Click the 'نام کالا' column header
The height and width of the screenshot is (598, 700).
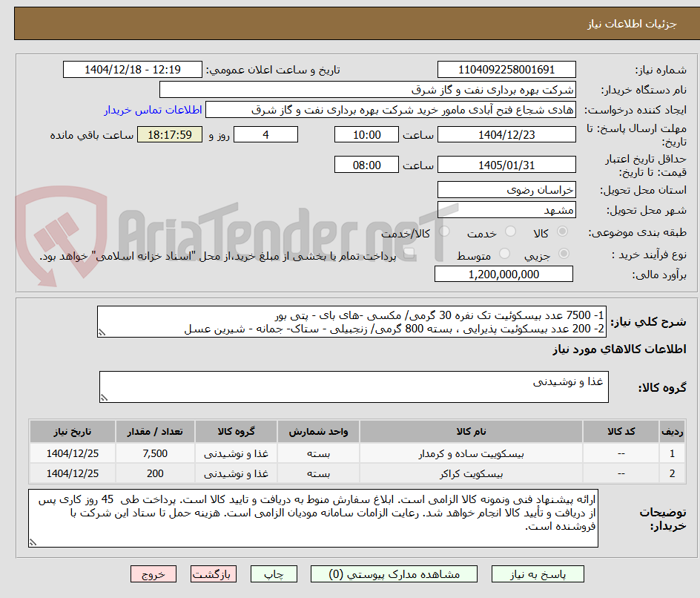tap(471, 431)
